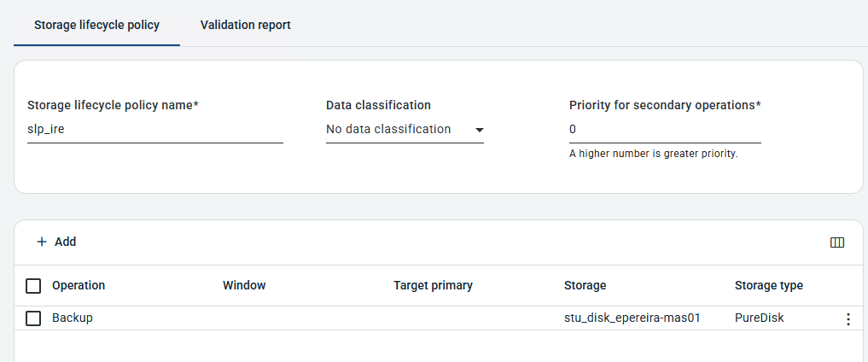Check the Backup operation row checkbox
The width and height of the screenshot is (868, 362).
click(33, 318)
